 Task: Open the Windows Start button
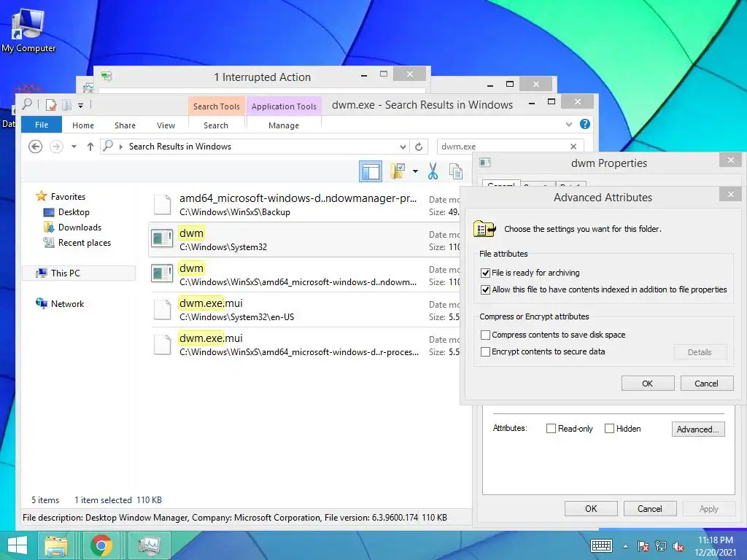click(18, 545)
